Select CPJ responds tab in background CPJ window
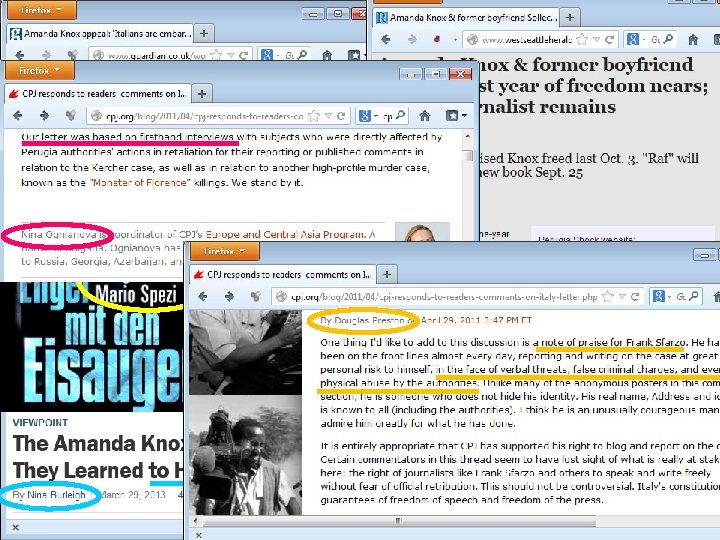Screen dimensions: 720x540 [97, 94]
